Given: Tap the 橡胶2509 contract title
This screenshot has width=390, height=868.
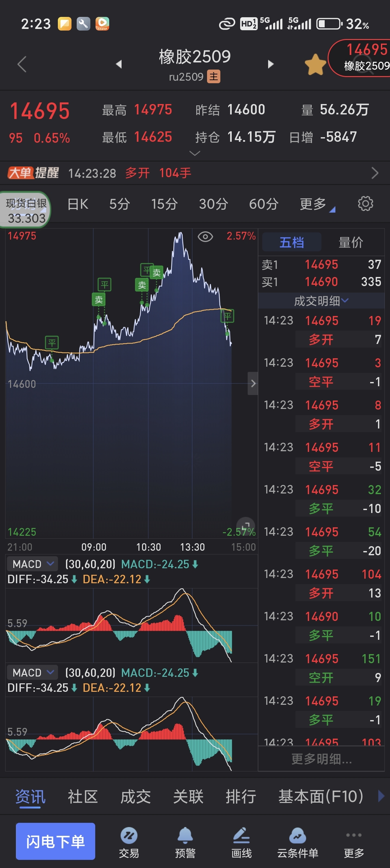Looking at the screenshot, I should (195, 56).
